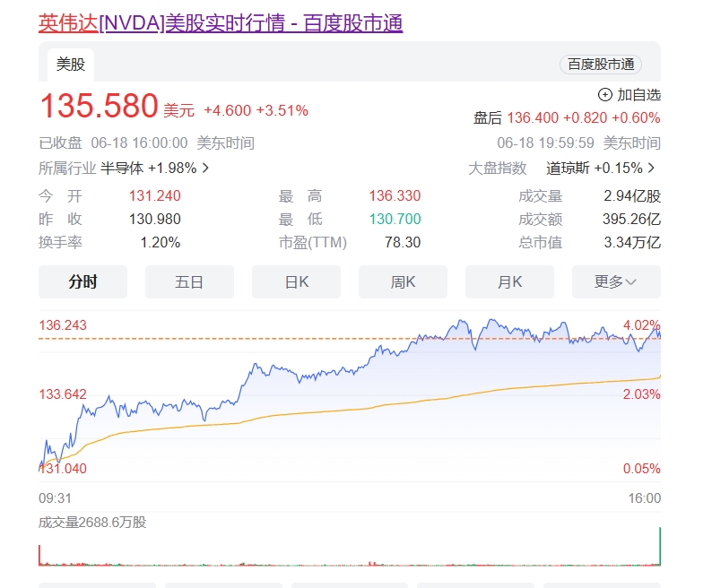Click the 市盈(TTM) value 78.30
The height and width of the screenshot is (588, 712).
coord(403,243)
